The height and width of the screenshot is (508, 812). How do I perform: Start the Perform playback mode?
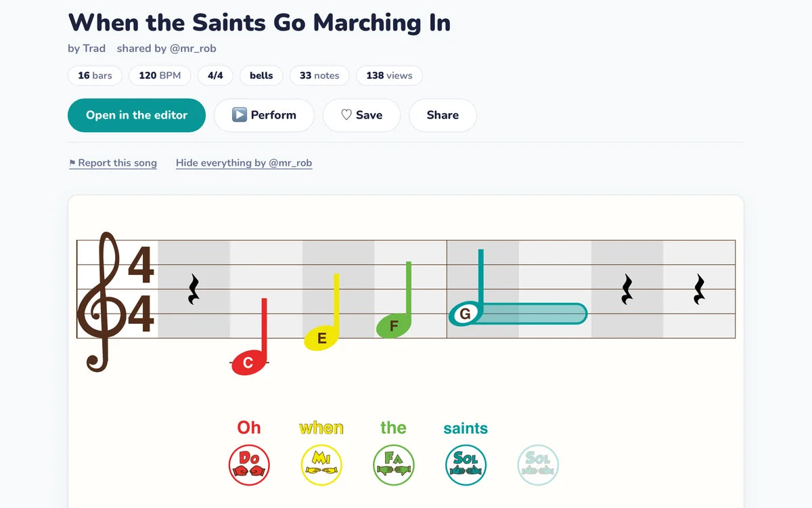tap(264, 115)
